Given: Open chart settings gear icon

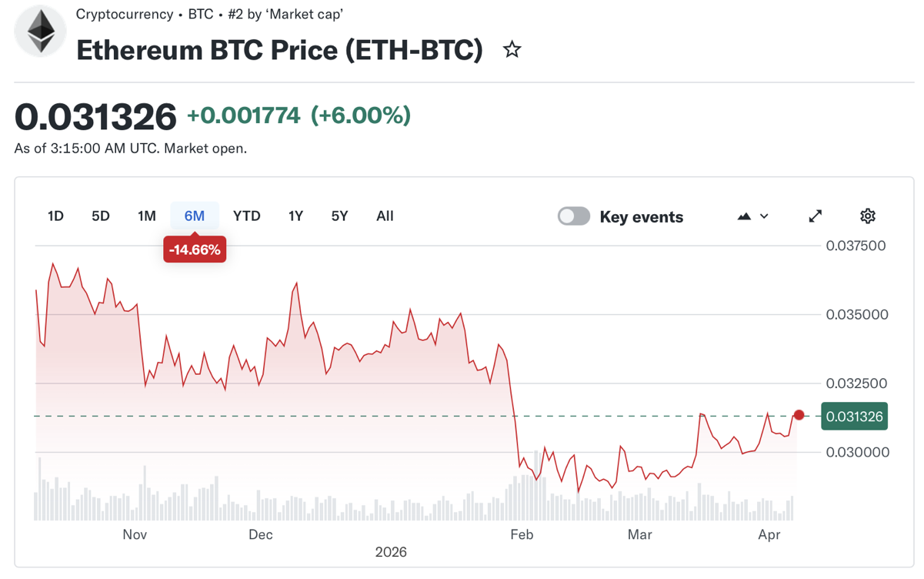Looking at the screenshot, I should (867, 216).
